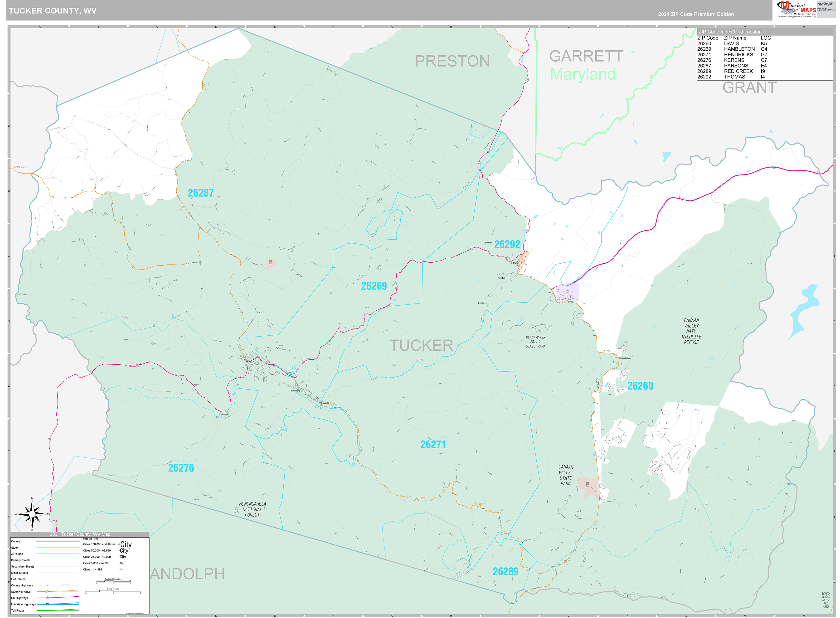The width and height of the screenshot is (840, 618).
Task: Click 'Exit Ramps' legend entry
Action: pyautogui.click(x=18, y=579)
